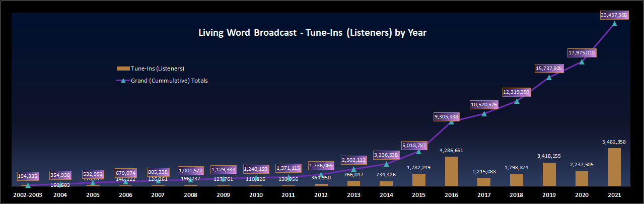Select the x-axis label "2016"
Screen dimensions: 644x204
tap(451, 194)
